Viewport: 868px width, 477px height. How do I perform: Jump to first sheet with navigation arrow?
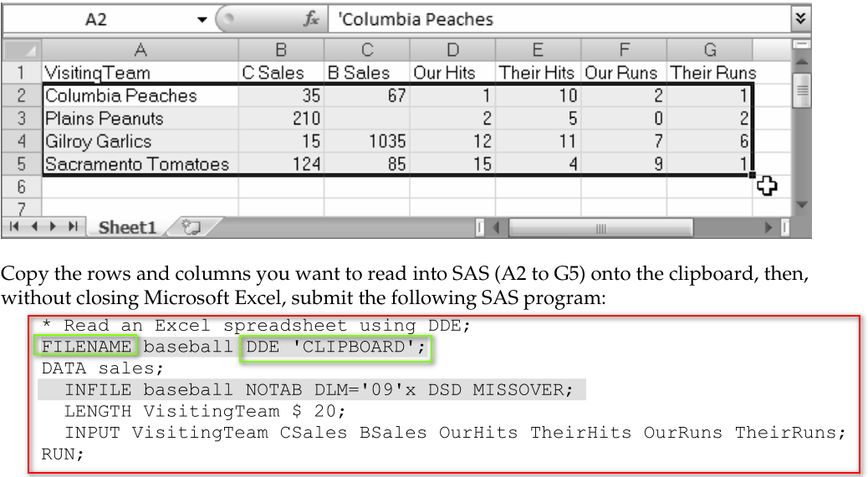[14, 226]
